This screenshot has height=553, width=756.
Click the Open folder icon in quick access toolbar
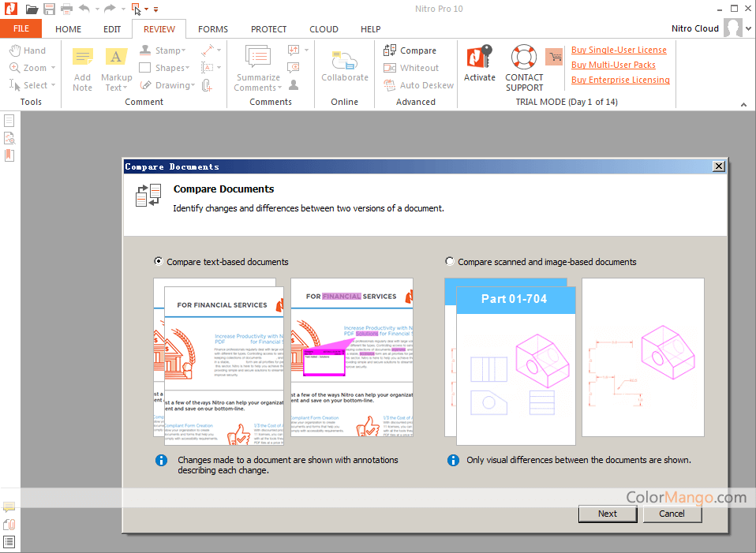pos(32,9)
